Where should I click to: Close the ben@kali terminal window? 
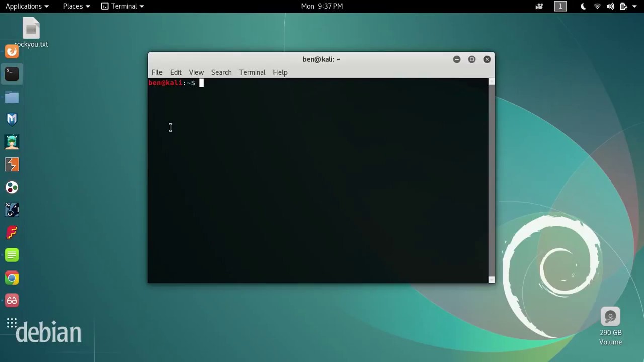[x=487, y=59]
